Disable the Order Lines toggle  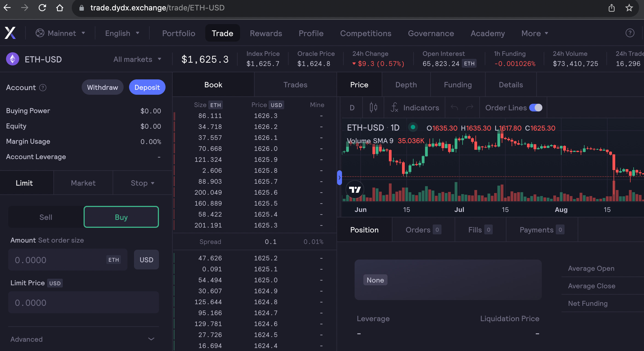(x=536, y=108)
